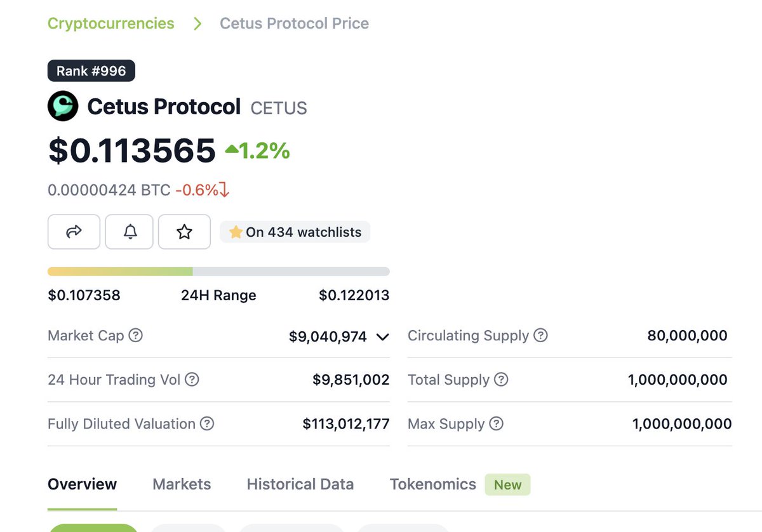The height and width of the screenshot is (532, 762).
Task: Switch to the Markets tab
Action: tap(182, 484)
